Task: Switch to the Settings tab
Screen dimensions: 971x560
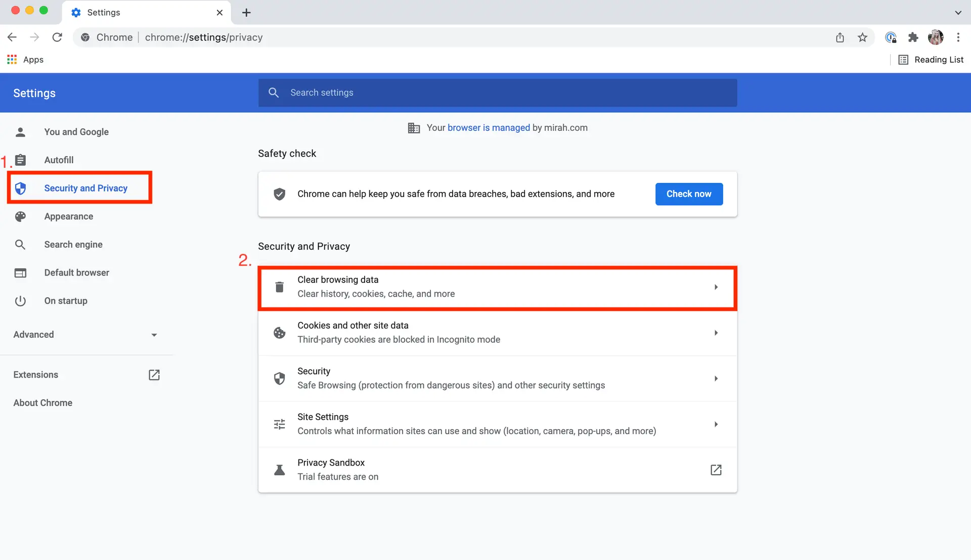Action: click(104, 12)
